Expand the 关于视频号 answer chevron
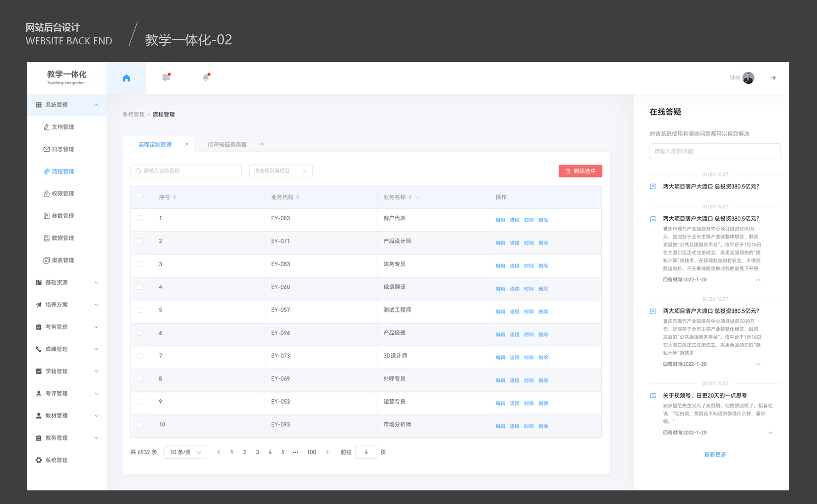The height and width of the screenshot is (504, 817). pyautogui.click(x=770, y=433)
